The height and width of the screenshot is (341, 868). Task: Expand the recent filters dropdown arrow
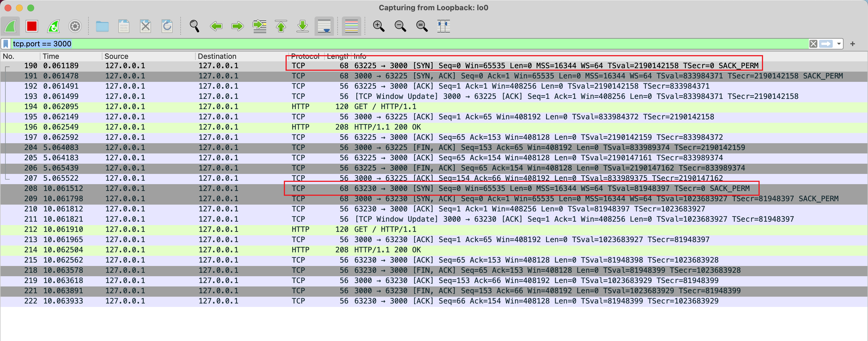coord(839,44)
